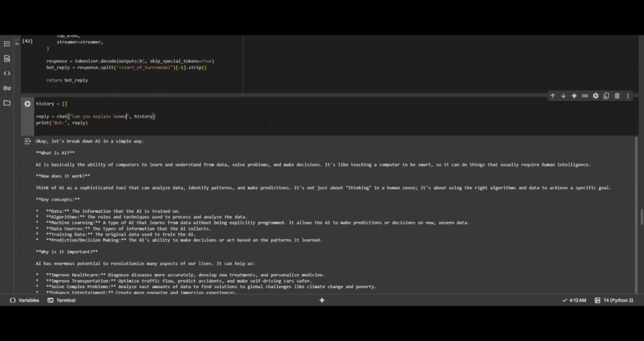Open the Secrets key panel in sidebar
This screenshot has width=644, height=341.
click(x=7, y=88)
